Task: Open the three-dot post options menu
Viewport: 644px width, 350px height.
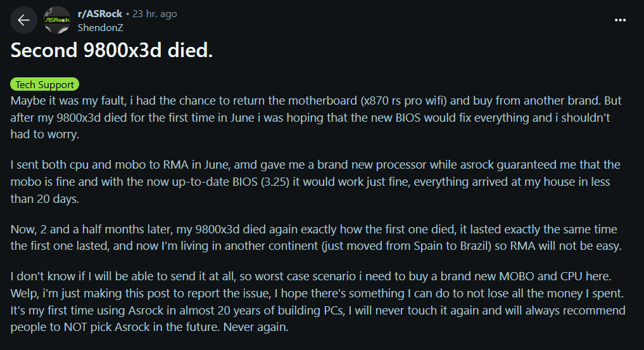Action: click(x=620, y=20)
